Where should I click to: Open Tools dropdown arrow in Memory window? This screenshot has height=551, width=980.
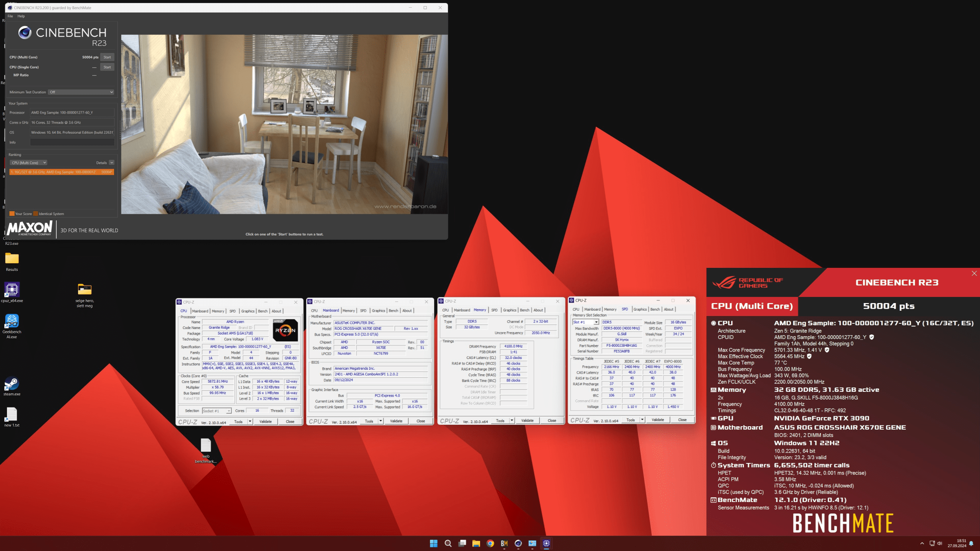(x=512, y=421)
